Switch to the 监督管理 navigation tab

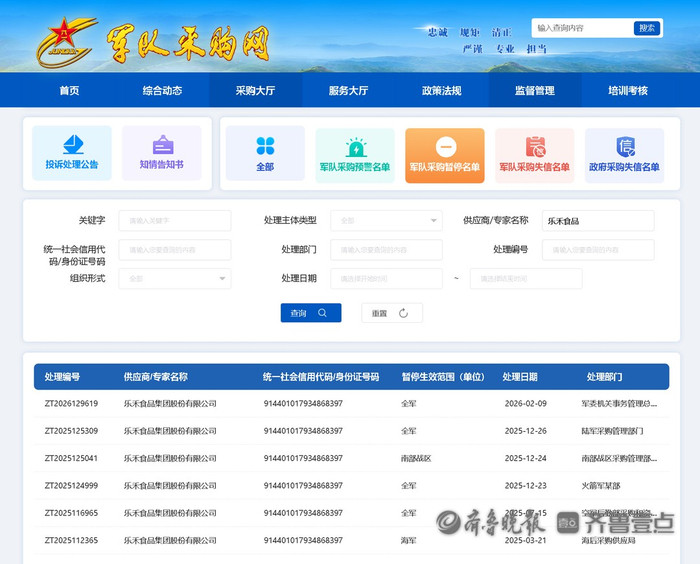[534, 90]
